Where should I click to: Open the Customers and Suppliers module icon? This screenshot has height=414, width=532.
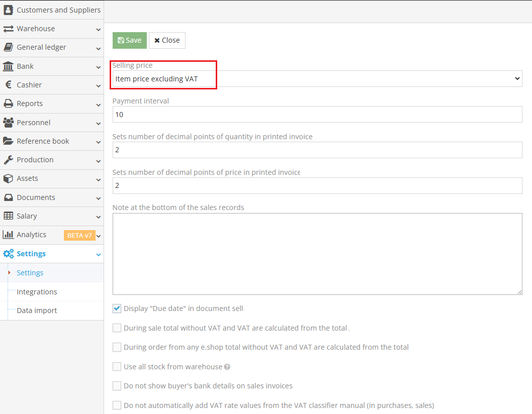(8, 10)
